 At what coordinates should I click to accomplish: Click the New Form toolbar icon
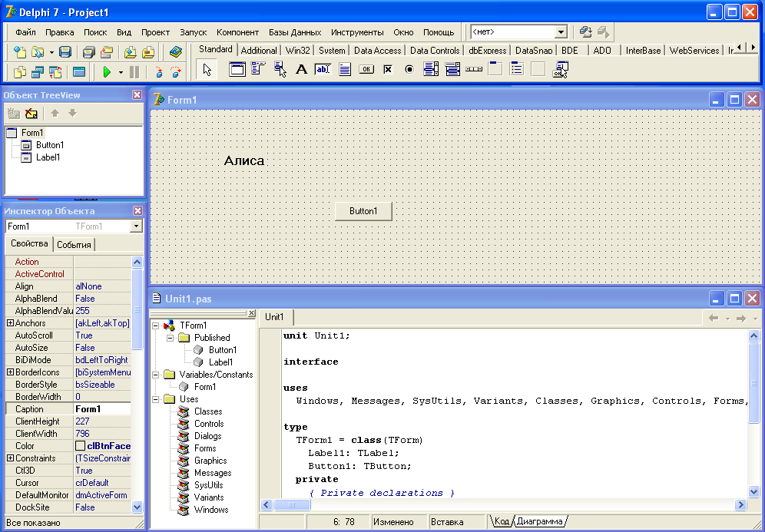tap(79, 72)
